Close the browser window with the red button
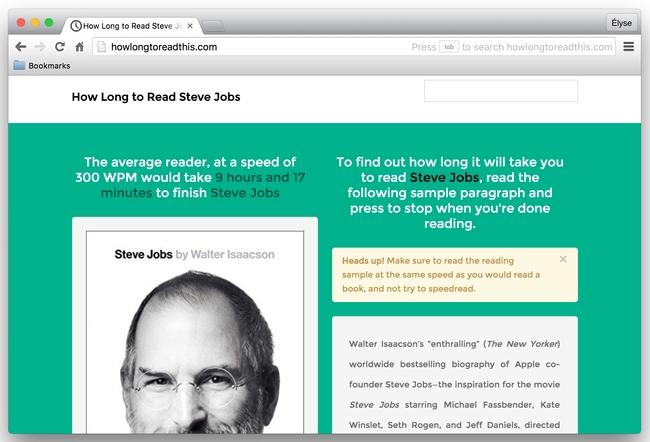Image resolution: width=650 pixels, height=442 pixels. [21, 22]
